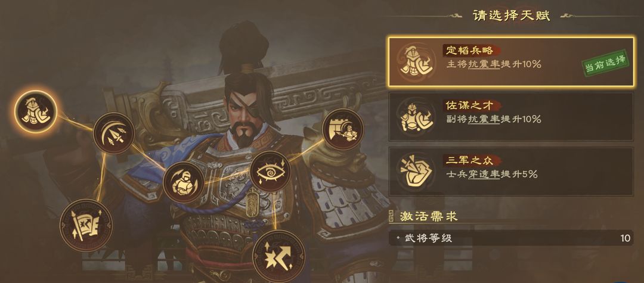Click the underlined 抗震率 term under 定韬兵略
The image size is (644, 283).
pyautogui.click(x=484, y=64)
